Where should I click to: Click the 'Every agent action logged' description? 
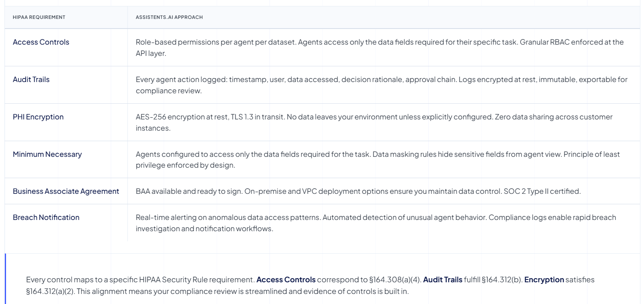pos(381,85)
